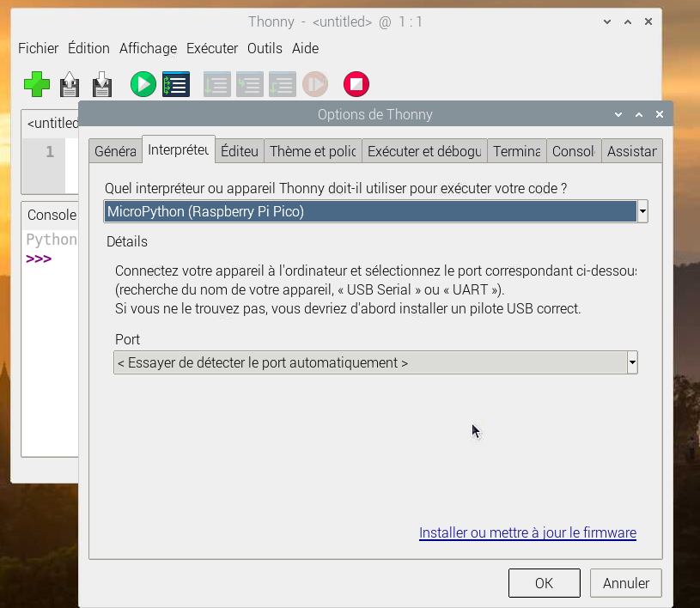Switch to the Éditeur tab
Image resolution: width=700 pixels, height=608 pixels.
240,151
